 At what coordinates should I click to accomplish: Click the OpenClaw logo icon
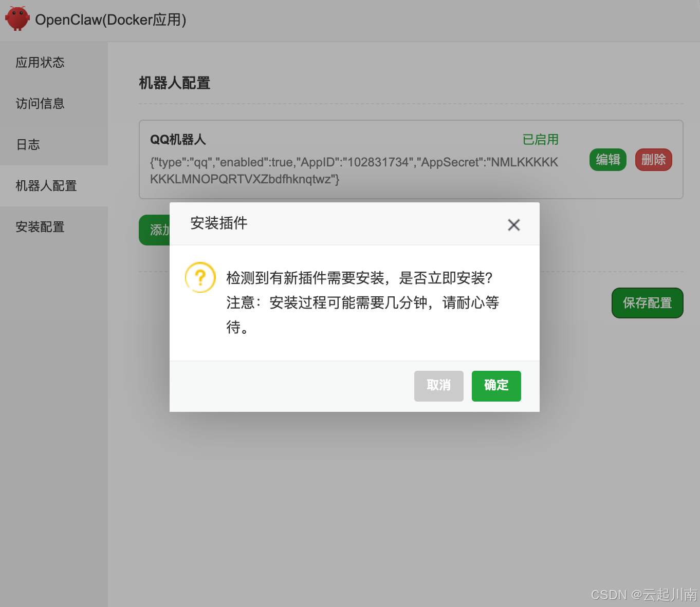coord(17,18)
